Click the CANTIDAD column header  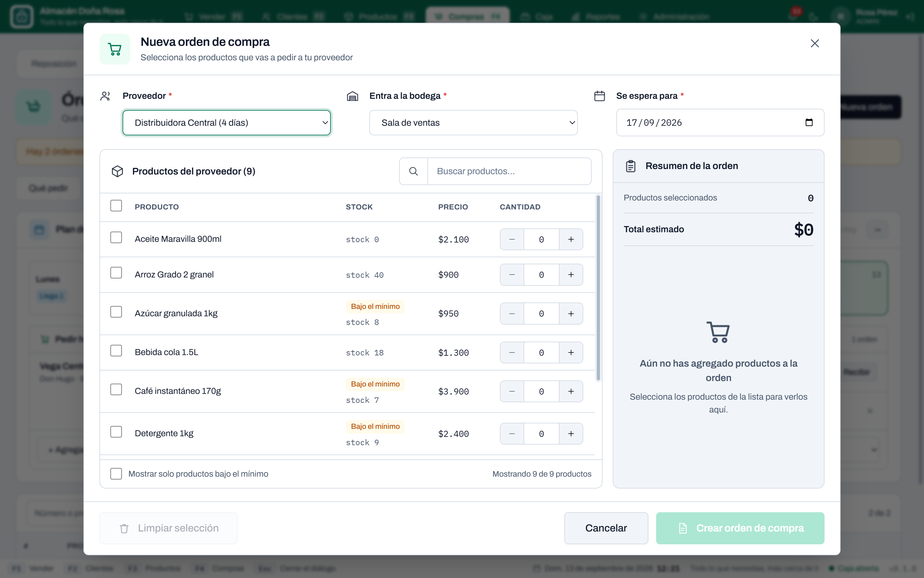tap(520, 207)
